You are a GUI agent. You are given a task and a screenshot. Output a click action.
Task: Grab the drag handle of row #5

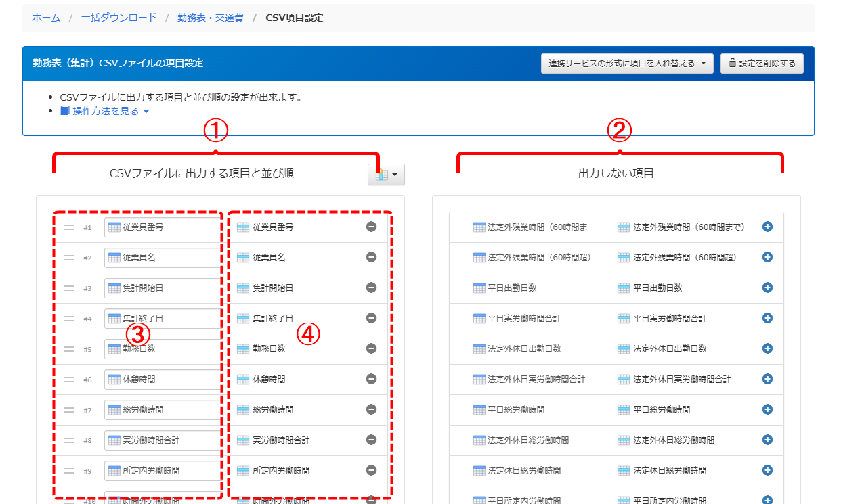[x=69, y=349]
